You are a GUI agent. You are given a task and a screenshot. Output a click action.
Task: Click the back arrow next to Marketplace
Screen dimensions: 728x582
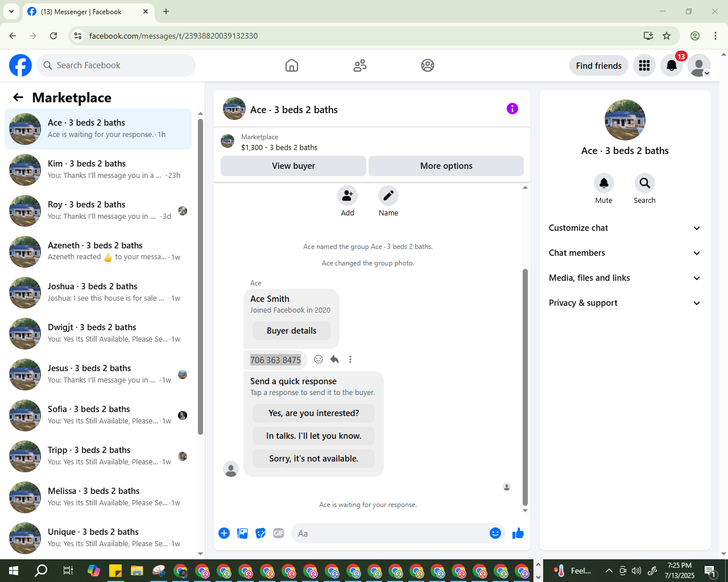(x=18, y=98)
